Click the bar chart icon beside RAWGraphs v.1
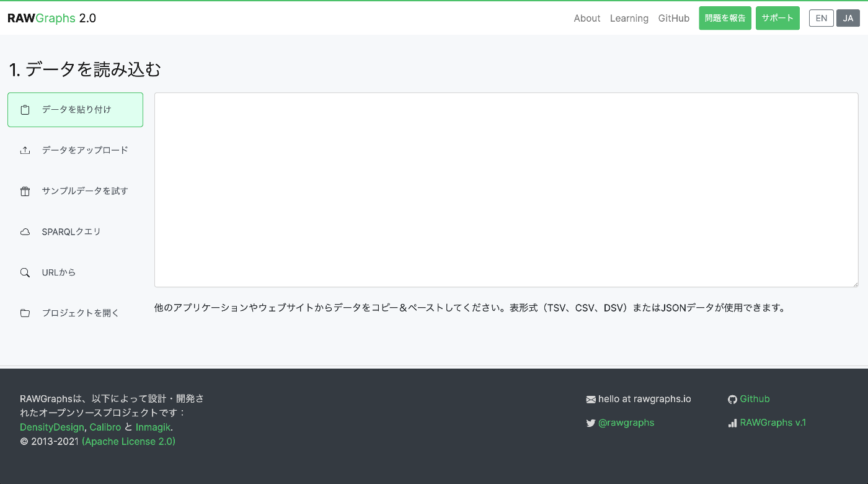The image size is (868, 484). 732,423
